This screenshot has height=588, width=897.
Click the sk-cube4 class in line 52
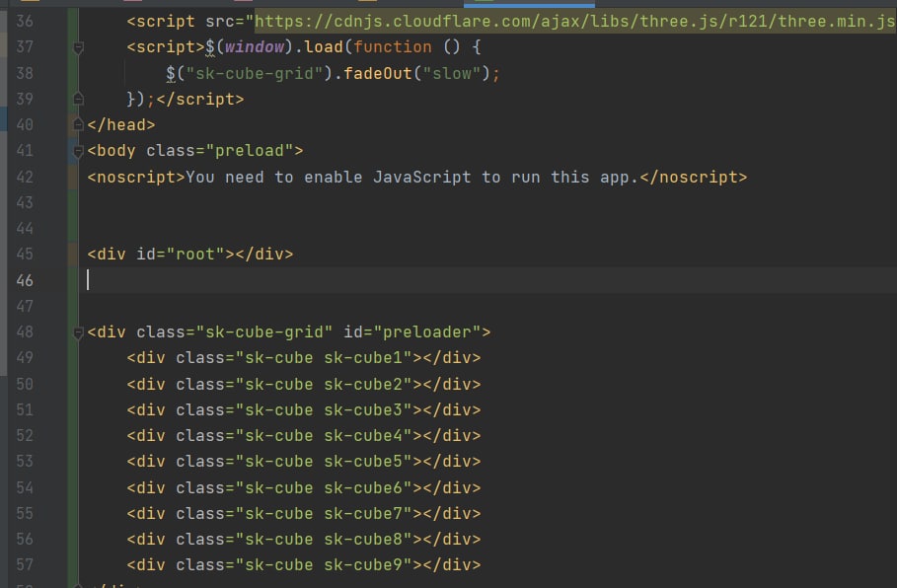363,435
